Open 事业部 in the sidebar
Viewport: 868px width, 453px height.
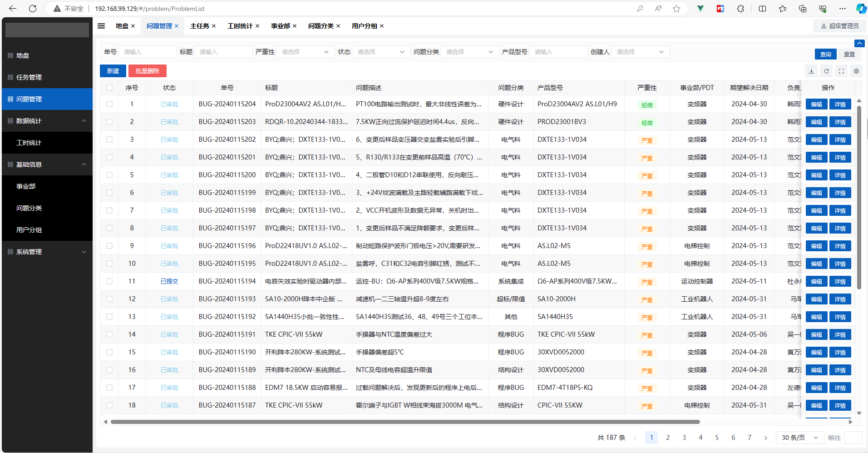tap(47, 186)
